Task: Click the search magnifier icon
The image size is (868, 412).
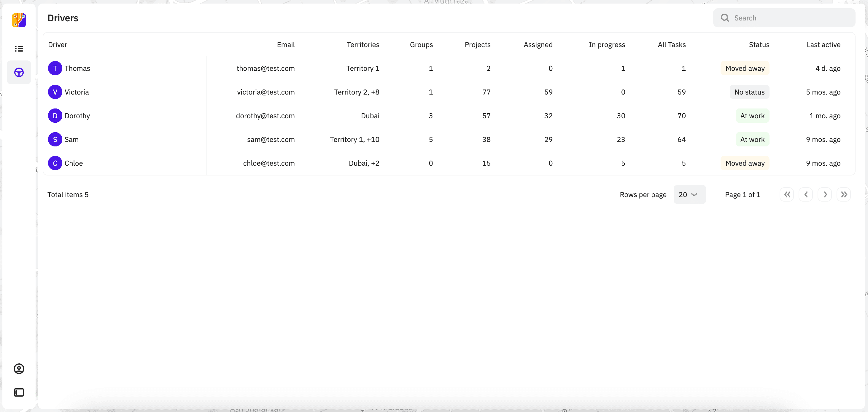Action: click(725, 18)
